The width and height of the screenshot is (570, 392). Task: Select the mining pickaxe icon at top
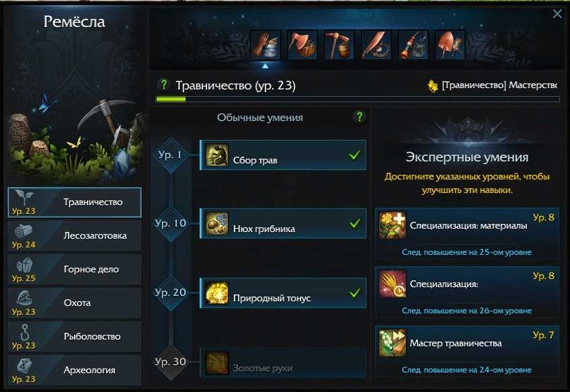339,45
